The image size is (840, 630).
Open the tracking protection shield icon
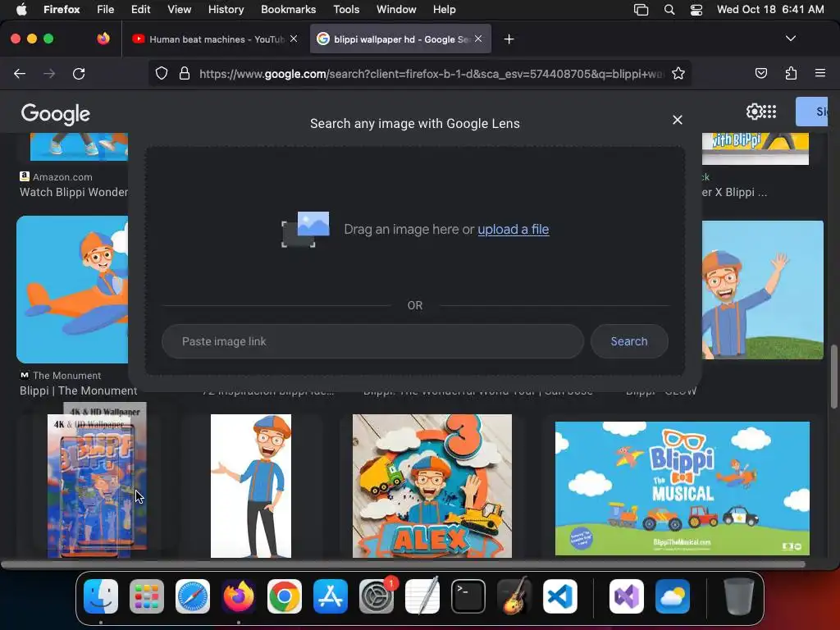click(162, 73)
